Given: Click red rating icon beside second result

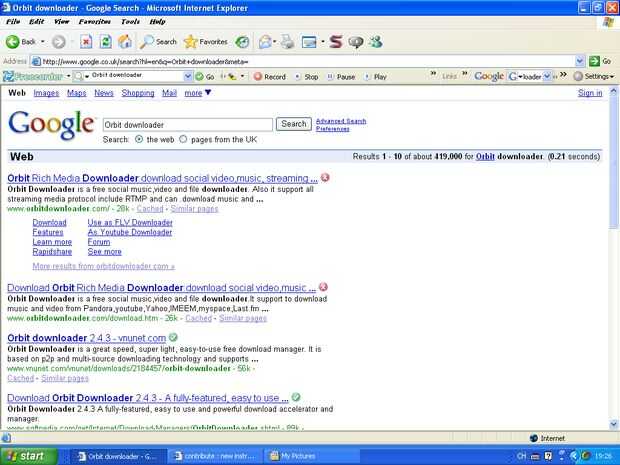Looking at the screenshot, I should [x=323, y=287].
